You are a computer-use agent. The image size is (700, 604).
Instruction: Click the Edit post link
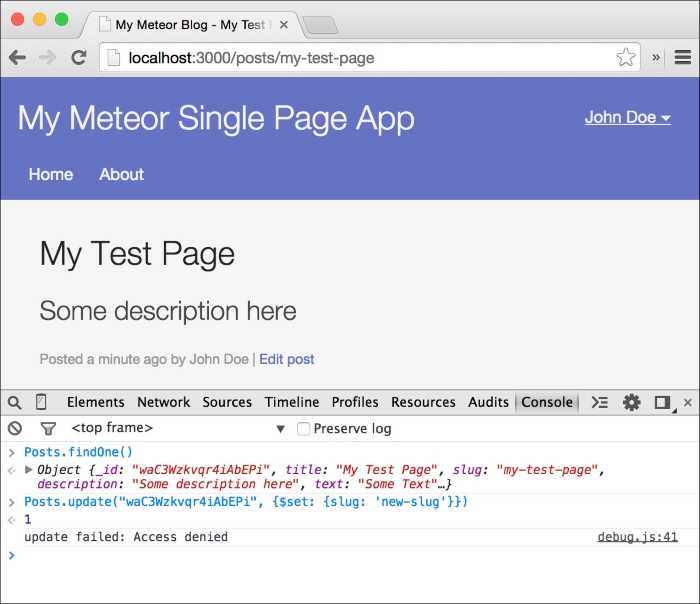click(x=287, y=359)
